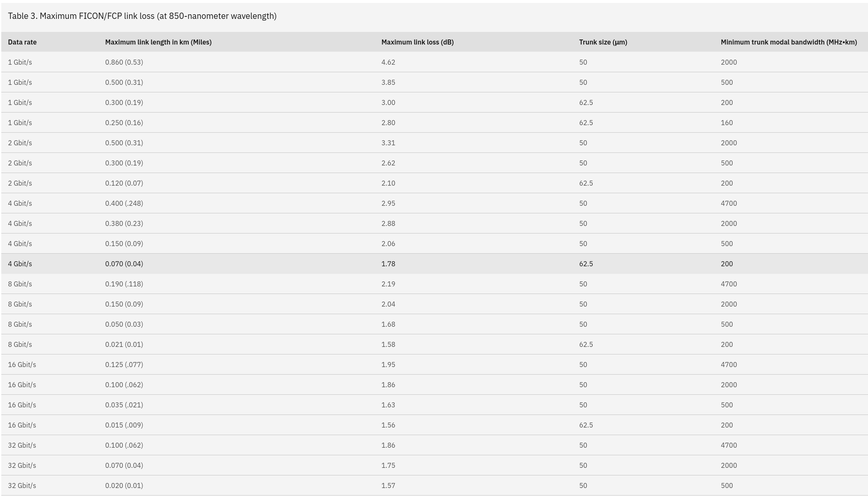This screenshot has width=868, height=496.
Task: Select the 0.021 (0.01) link length cell
Action: (x=124, y=344)
